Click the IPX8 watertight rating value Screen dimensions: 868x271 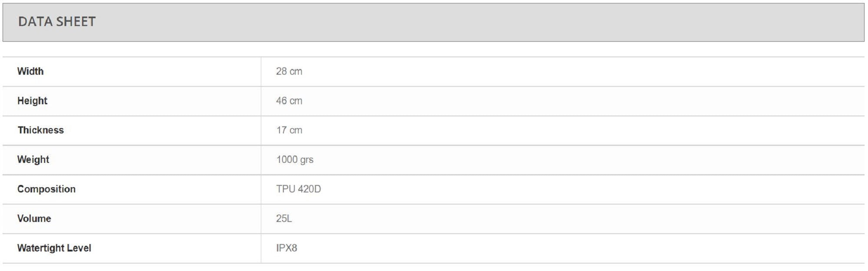coord(286,248)
